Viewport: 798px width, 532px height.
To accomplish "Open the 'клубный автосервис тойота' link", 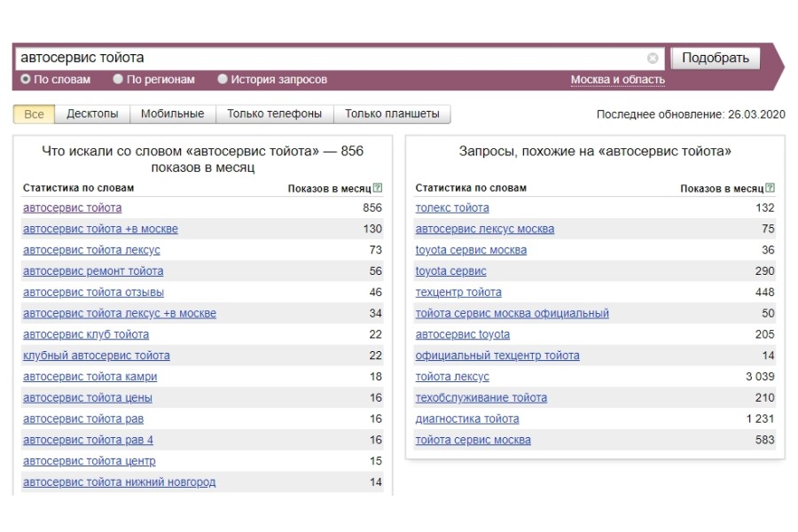I will [x=96, y=356].
